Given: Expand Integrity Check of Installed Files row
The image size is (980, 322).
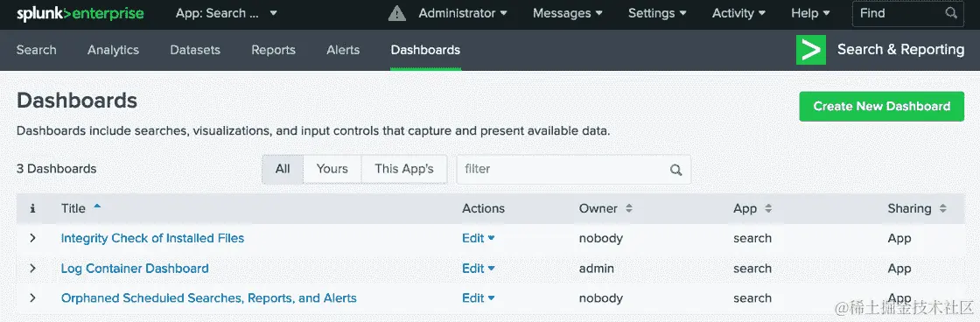Looking at the screenshot, I should 32,238.
